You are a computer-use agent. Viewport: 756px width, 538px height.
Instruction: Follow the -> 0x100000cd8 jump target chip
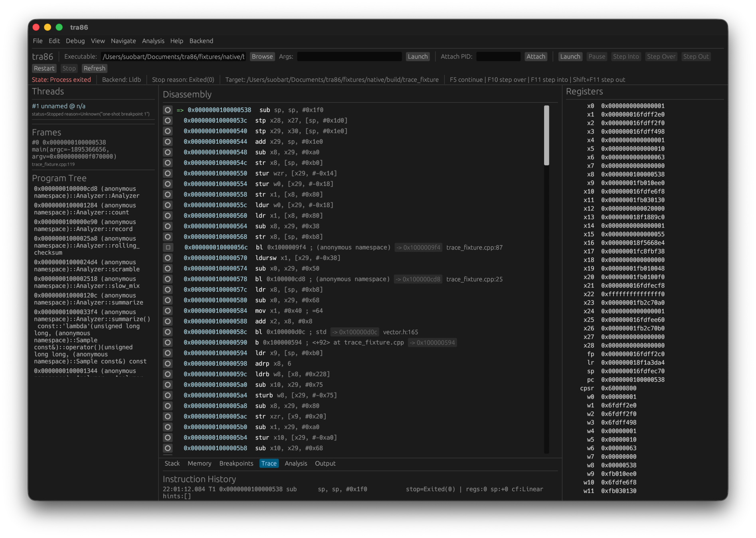tap(418, 279)
